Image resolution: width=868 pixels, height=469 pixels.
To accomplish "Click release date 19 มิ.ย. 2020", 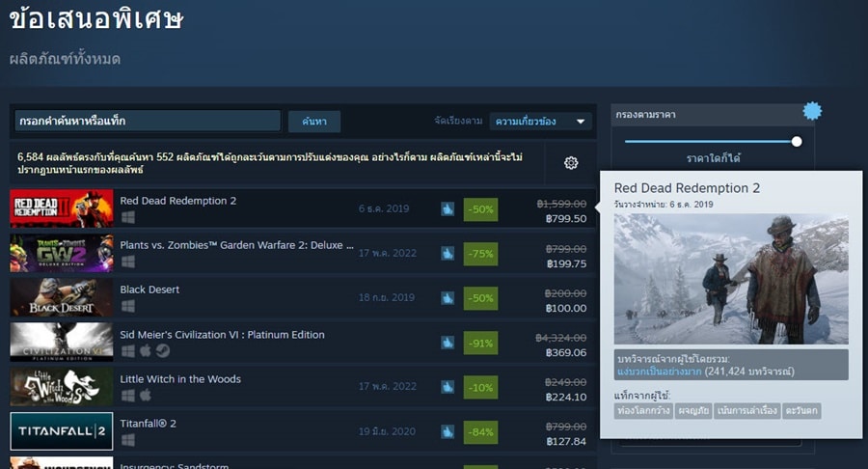I will coord(387,431).
